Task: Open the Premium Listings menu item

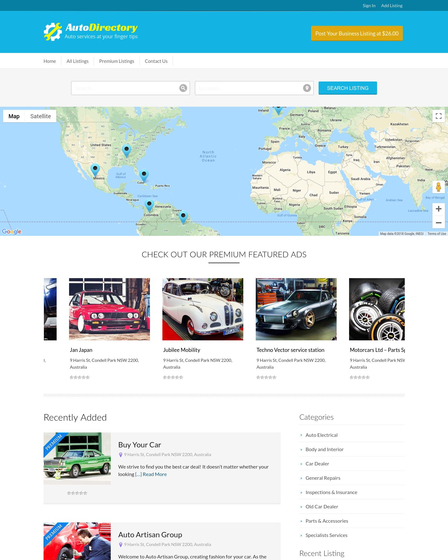Action: click(116, 61)
